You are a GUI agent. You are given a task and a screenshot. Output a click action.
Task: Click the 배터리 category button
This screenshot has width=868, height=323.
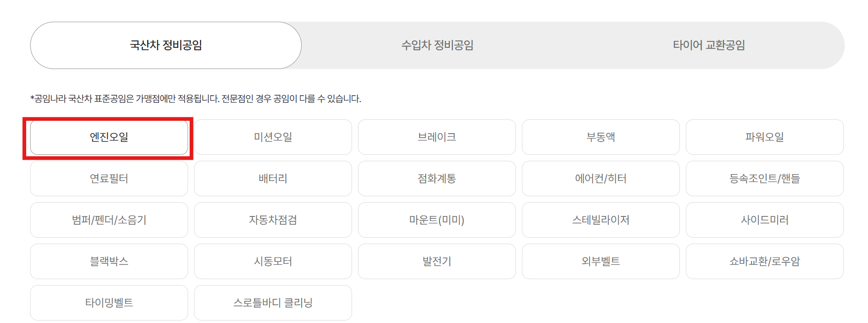273,179
